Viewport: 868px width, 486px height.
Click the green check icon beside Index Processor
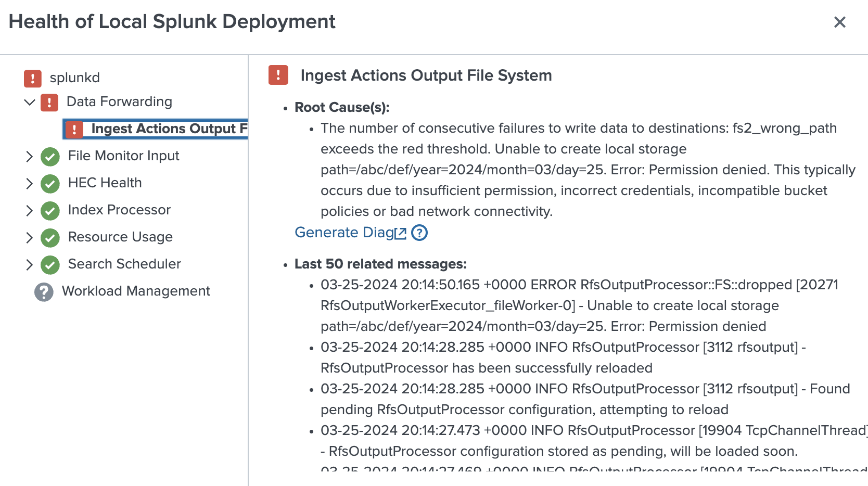(x=50, y=211)
